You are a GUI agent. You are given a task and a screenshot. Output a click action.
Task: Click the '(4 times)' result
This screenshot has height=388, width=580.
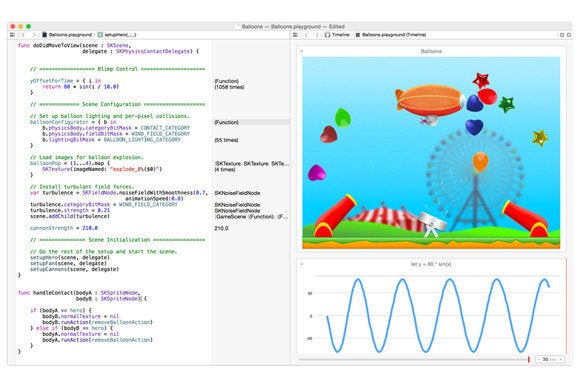[x=225, y=169]
